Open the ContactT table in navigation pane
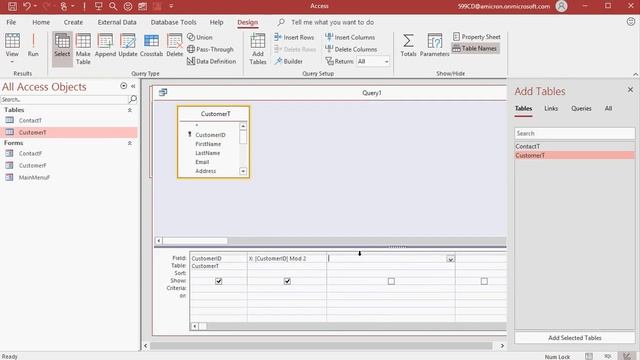The height and width of the screenshot is (360, 640). point(30,120)
